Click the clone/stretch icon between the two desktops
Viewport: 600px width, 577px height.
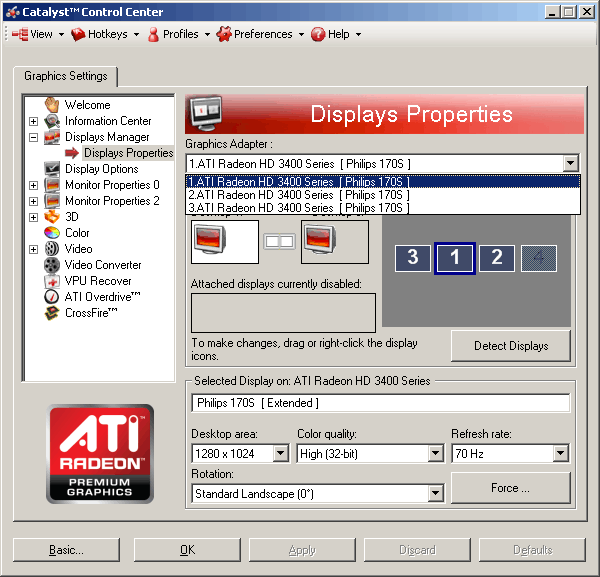279,241
